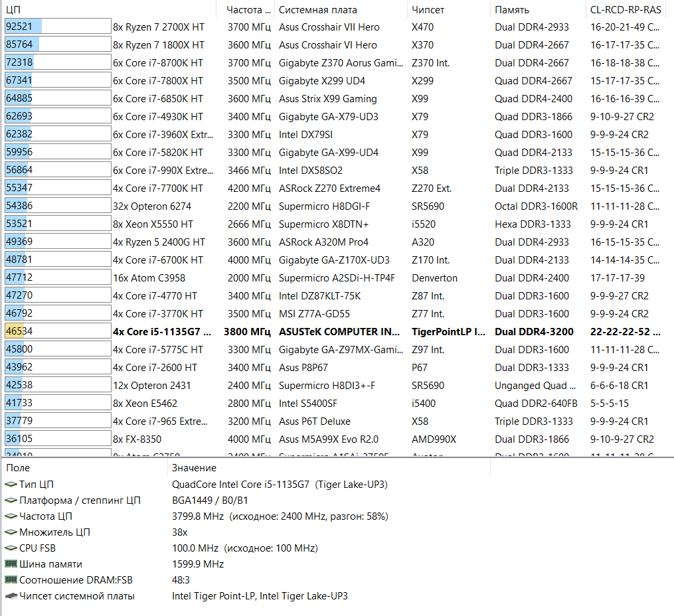Click the memory icon beside Соотношение DRAM:FSB

[x=11, y=579]
